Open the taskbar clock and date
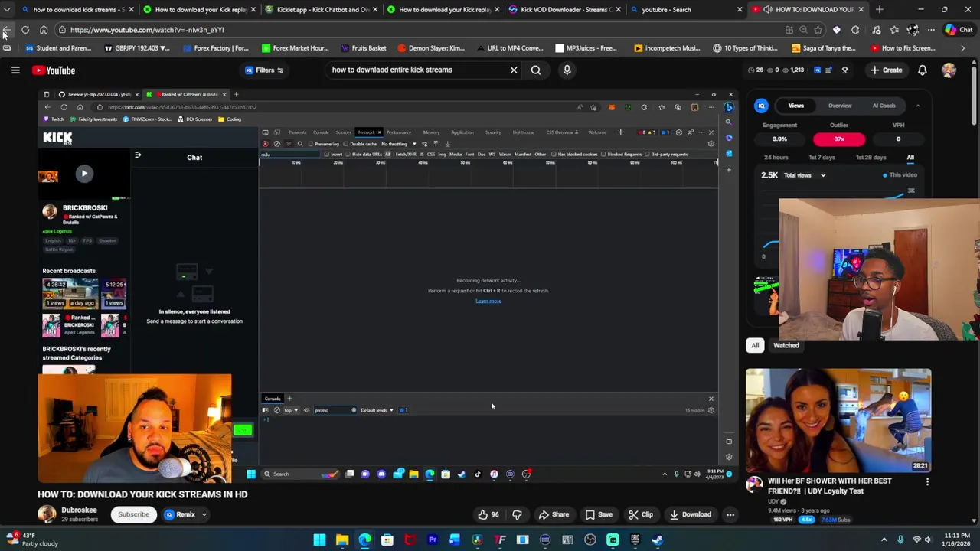 955,540
